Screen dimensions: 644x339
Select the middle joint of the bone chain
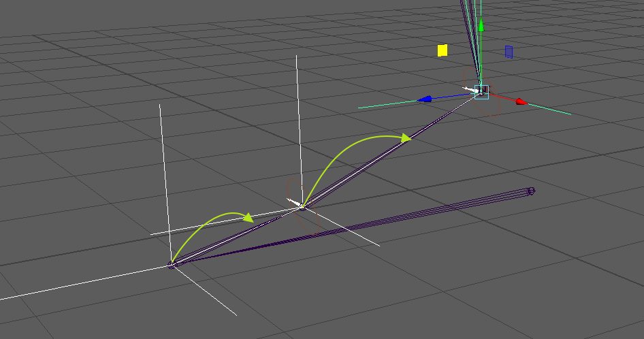point(303,207)
